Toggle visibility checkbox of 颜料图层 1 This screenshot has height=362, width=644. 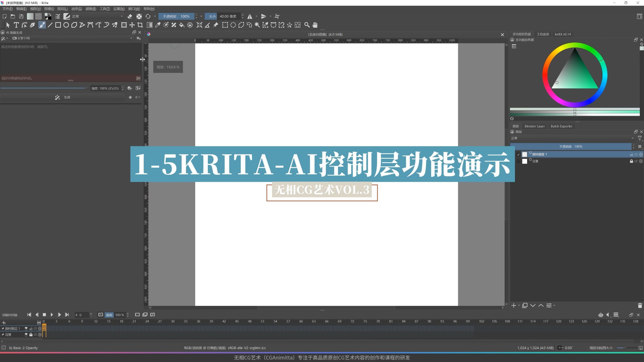tap(518, 154)
